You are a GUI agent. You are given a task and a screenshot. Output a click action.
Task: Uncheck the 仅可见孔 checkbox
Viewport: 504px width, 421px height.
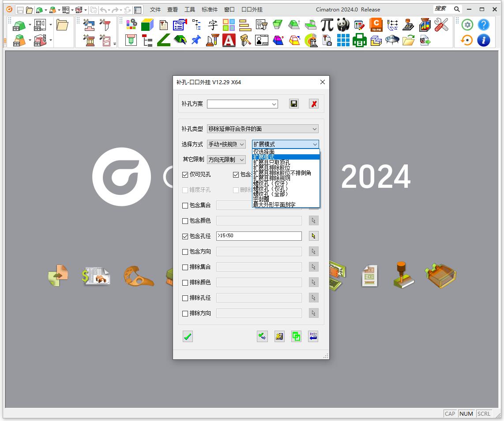(185, 175)
